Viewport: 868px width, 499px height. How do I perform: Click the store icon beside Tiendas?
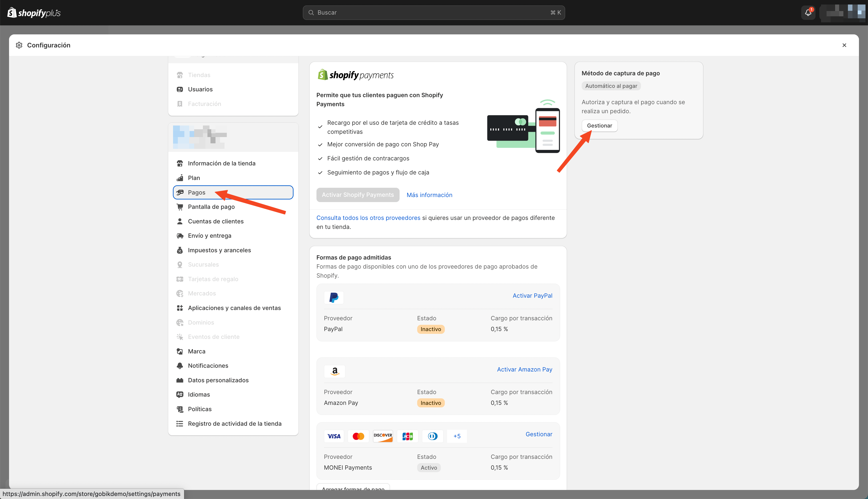[180, 75]
